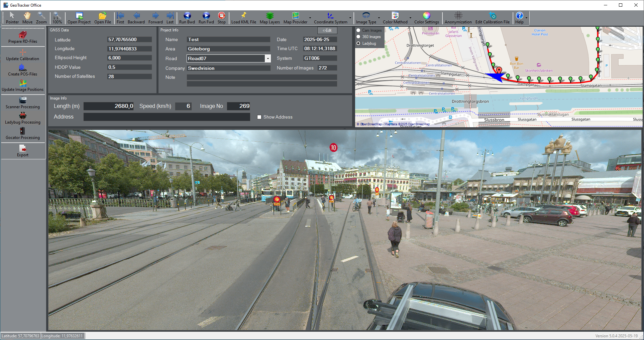Click the Edit button in Project Info
This screenshot has width=644, height=340.
point(327,30)
